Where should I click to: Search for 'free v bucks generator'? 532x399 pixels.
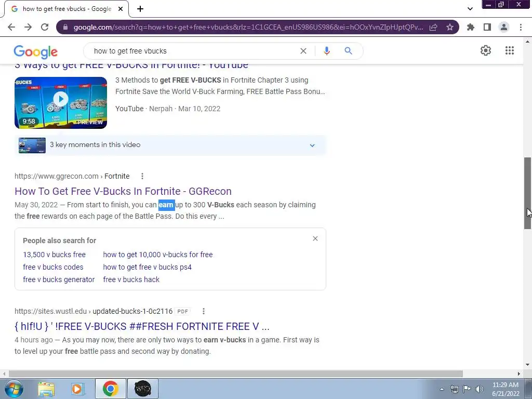[59, 280]
